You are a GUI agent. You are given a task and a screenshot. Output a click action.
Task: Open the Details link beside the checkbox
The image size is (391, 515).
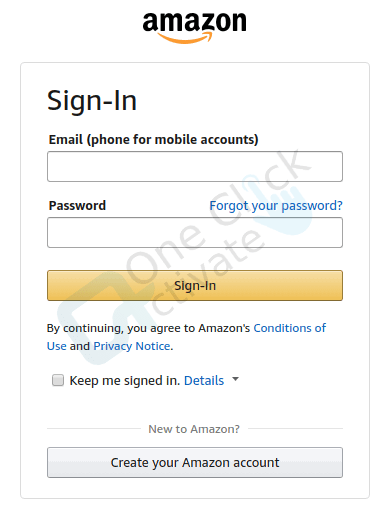pyautogui.click(x=204, y=380)
